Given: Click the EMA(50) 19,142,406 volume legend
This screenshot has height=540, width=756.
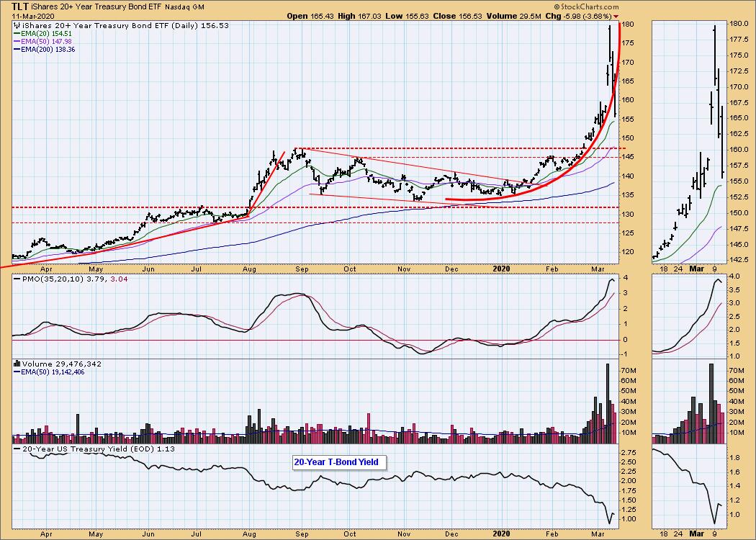Looking at the screenshot, I should pyautogui.click(x=50, y=372).
